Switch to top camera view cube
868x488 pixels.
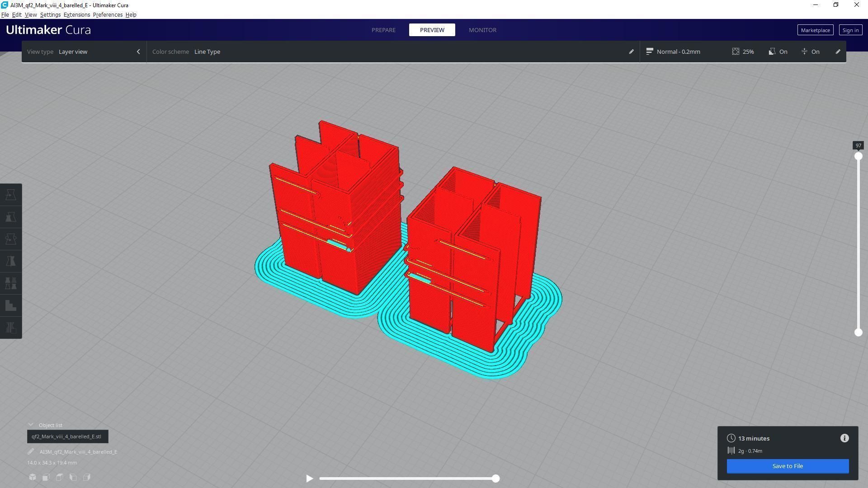point(60,477)
